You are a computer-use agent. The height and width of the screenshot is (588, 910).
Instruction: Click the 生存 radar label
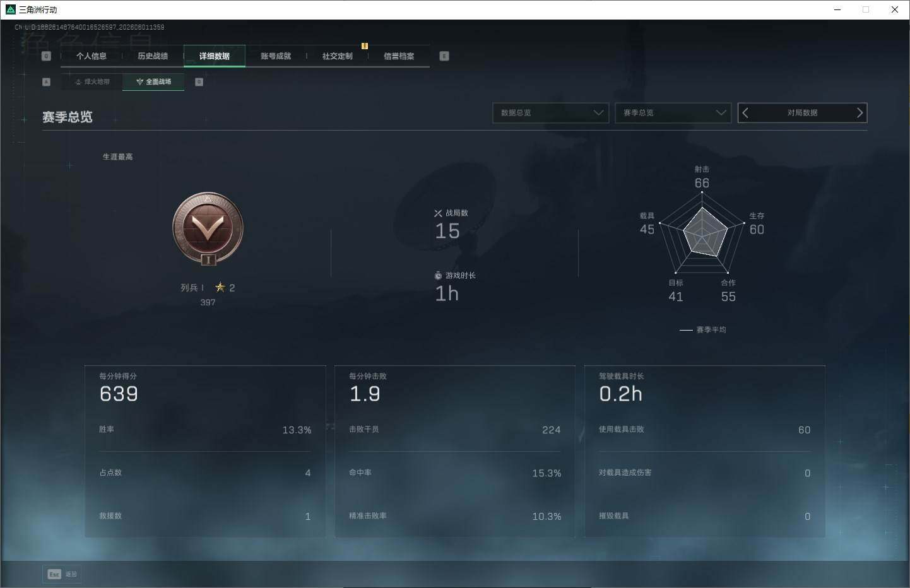click(757, 216)
